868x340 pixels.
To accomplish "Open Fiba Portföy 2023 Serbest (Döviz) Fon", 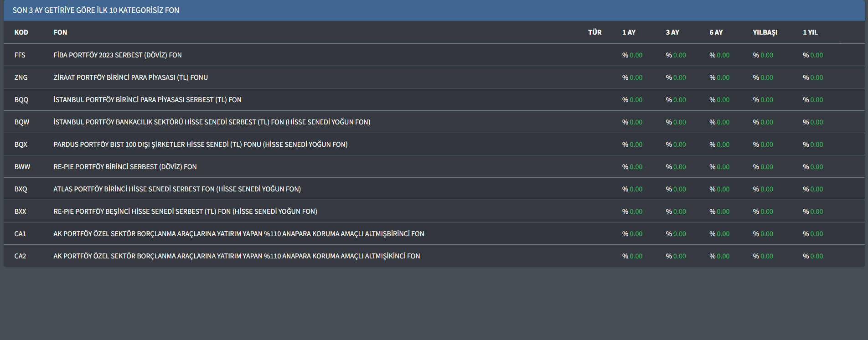I will tap(117, 55).
